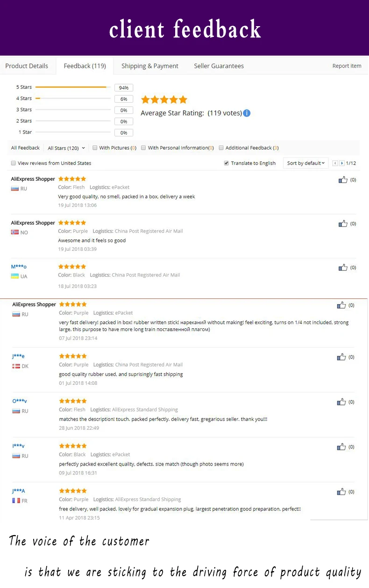Viewport: 369px width, 588px height.
Task: Click the Report item link
Action: tap(347, 66)
